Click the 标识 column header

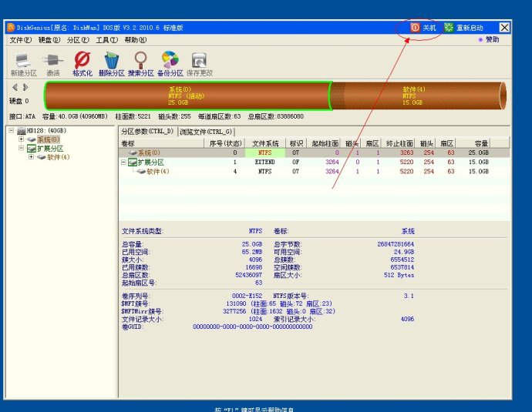tap(296, 143)
